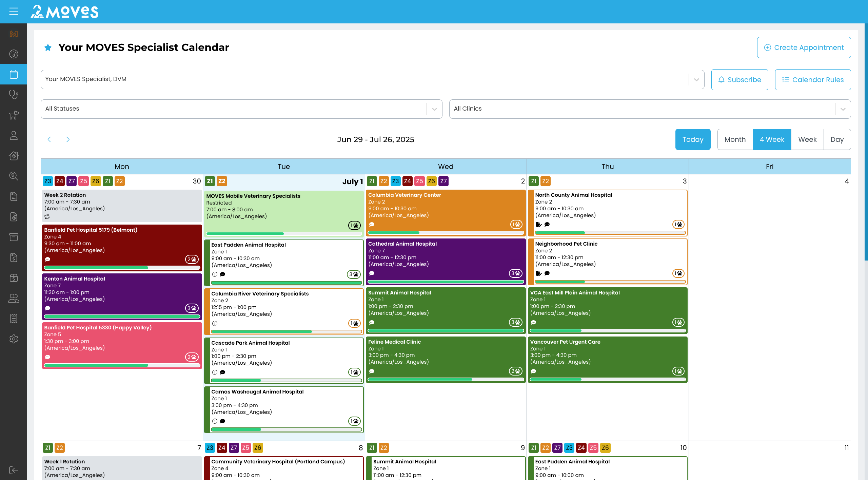868x480 pixels.
Task: Open Cathedral Animal Hospital appointment
Action: 446,262
